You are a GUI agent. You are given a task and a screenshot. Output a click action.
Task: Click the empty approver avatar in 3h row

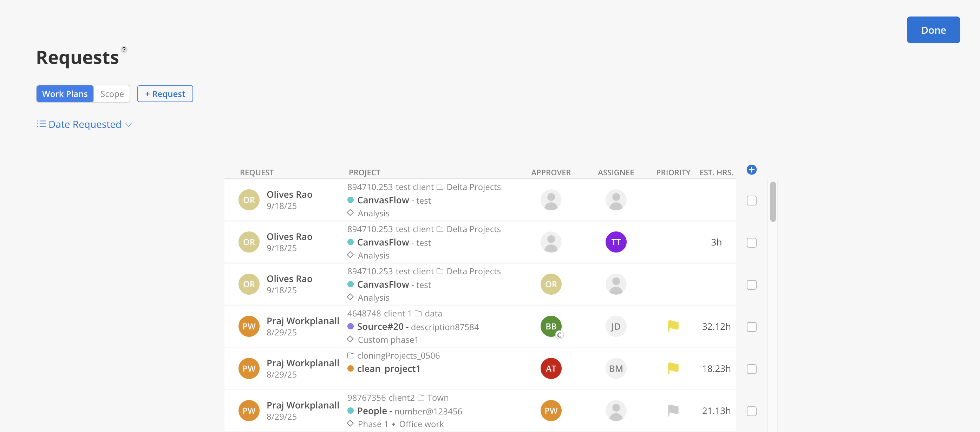[551, 242]
